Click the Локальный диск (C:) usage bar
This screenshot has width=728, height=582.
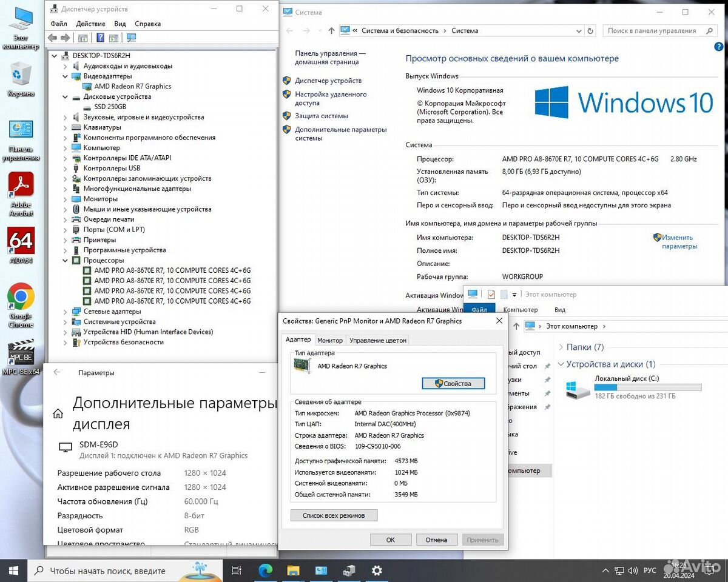[x=648, y=387]
